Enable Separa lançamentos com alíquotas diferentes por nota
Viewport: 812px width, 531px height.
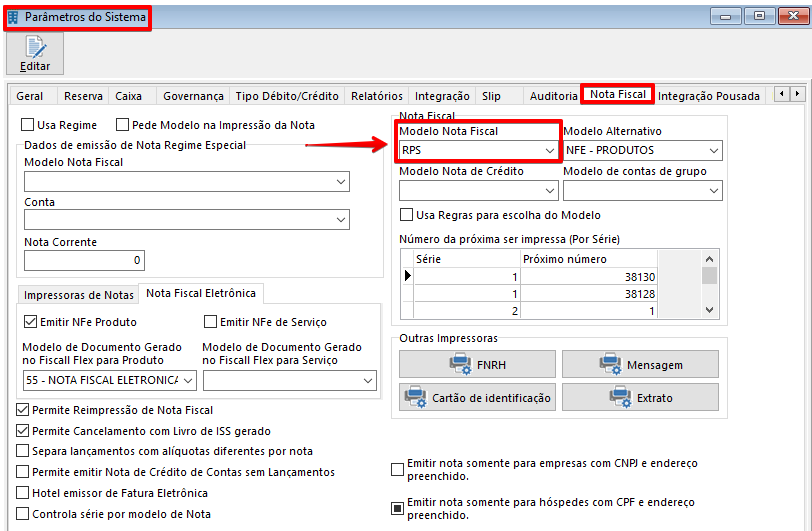[x=22, y=451]
